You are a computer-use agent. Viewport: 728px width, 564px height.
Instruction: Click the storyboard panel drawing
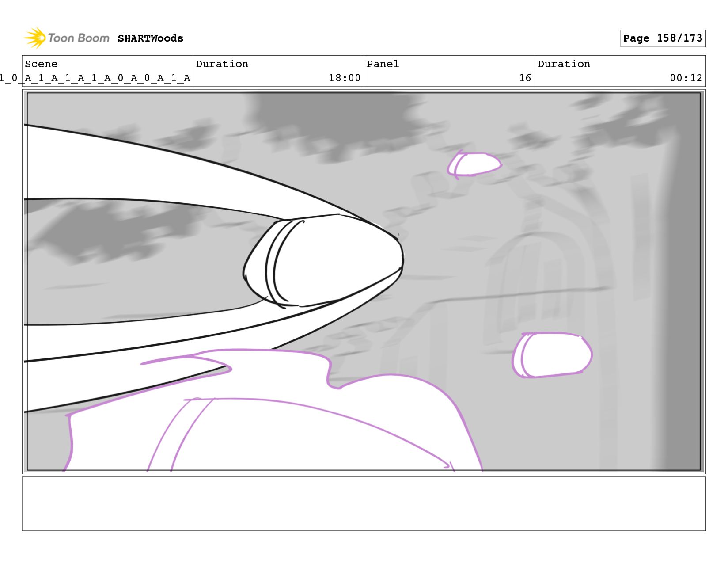click(364, 282)
